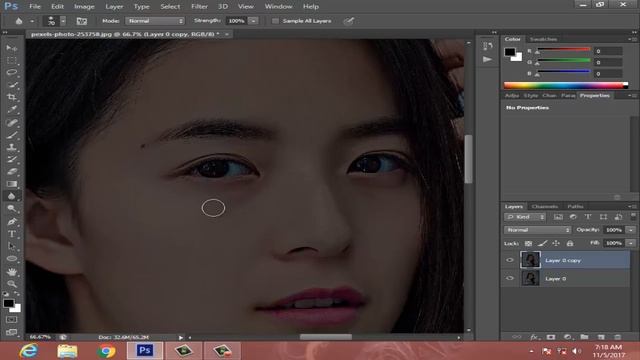The height and width of the screenshot is (360, 640).
Task: Select the Zoom tool in toolbox
Action: tap(11, 284)
